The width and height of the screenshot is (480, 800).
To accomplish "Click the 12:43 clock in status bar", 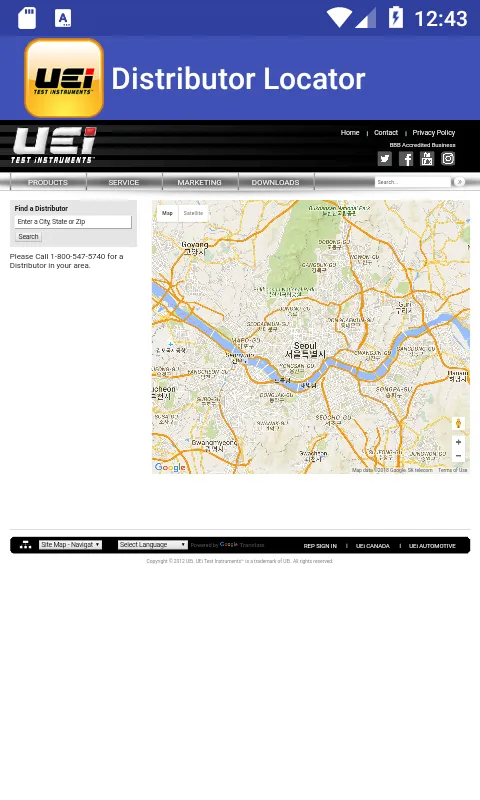I will pos(441,19).
